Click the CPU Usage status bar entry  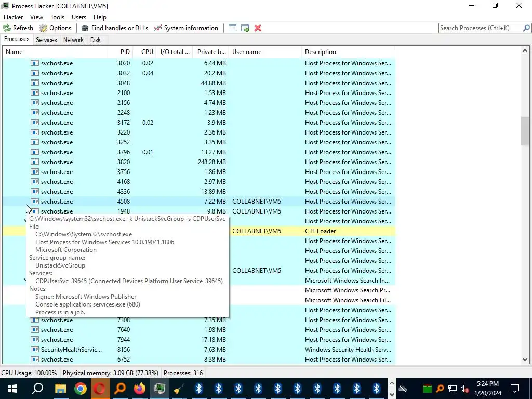tap(29, 373)
